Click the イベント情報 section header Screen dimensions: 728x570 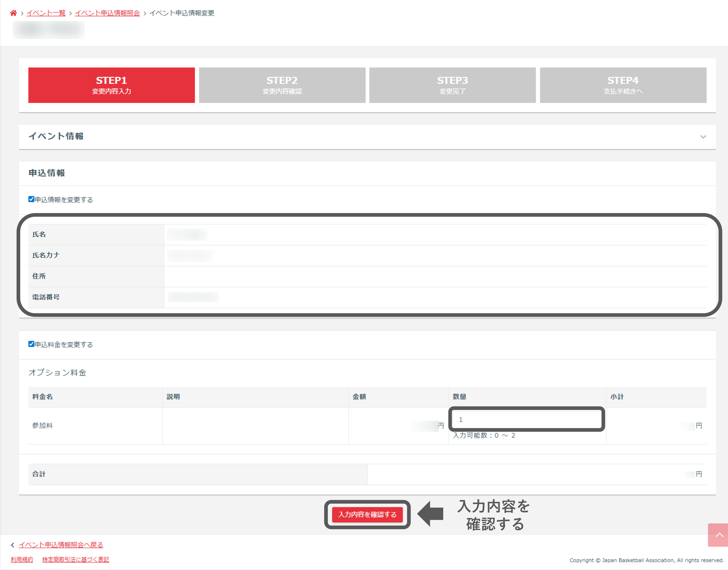coord(56,136)
